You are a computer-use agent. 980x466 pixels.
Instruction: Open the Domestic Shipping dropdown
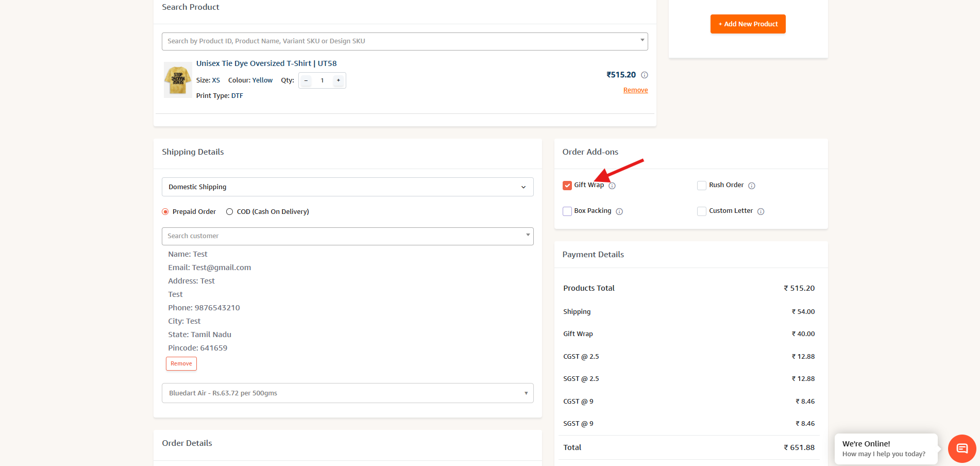click(347, 187)
